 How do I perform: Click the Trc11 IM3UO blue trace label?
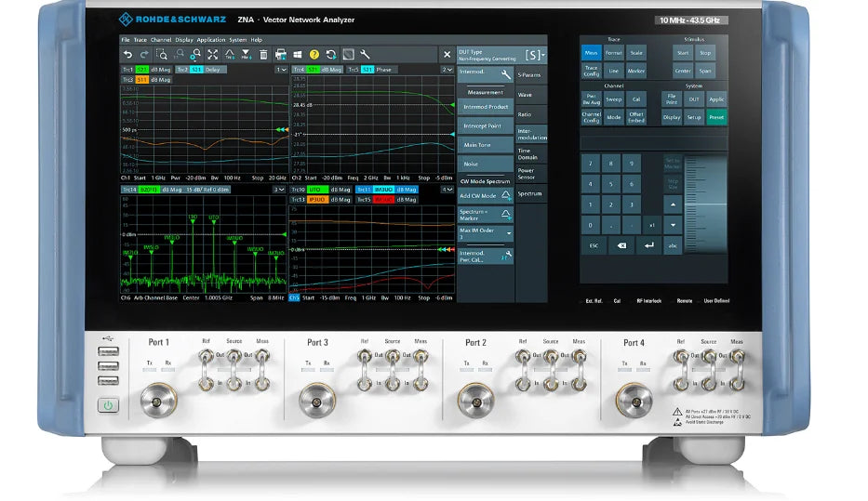pyautogui.click(x=387, y=189)
